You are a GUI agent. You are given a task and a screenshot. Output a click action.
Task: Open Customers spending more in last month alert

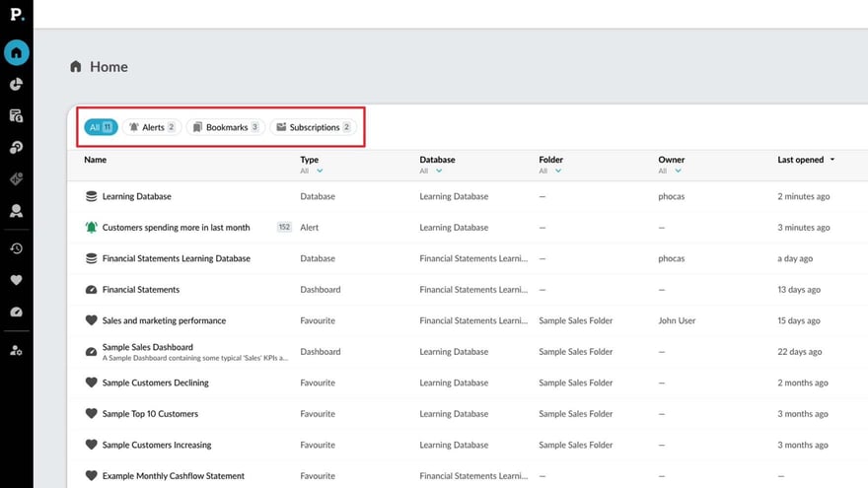[x=176, y=228]
